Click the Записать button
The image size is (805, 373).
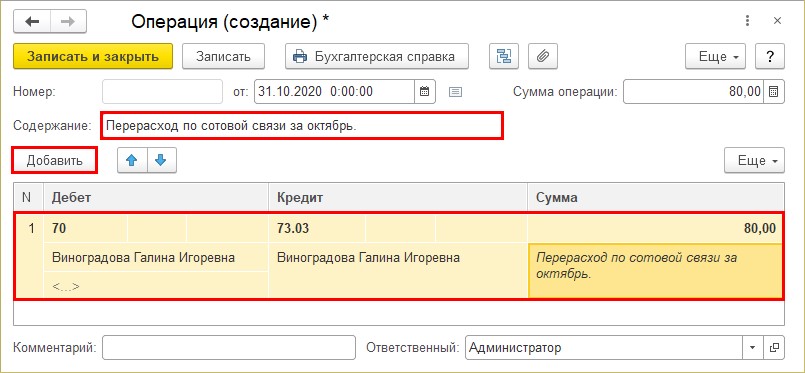point(223,56)
